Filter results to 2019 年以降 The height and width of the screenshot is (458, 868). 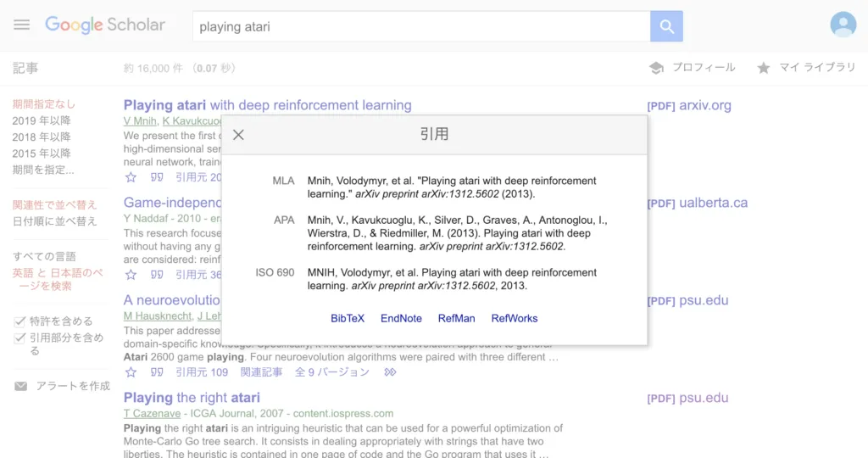42,120
